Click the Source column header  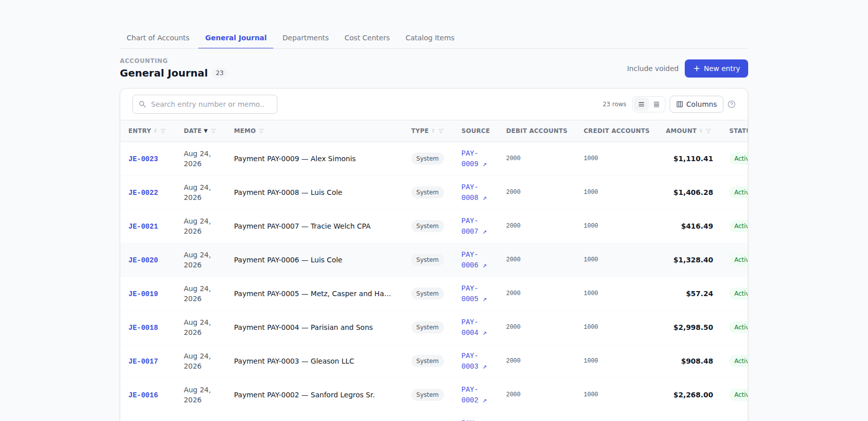point(476,131)
